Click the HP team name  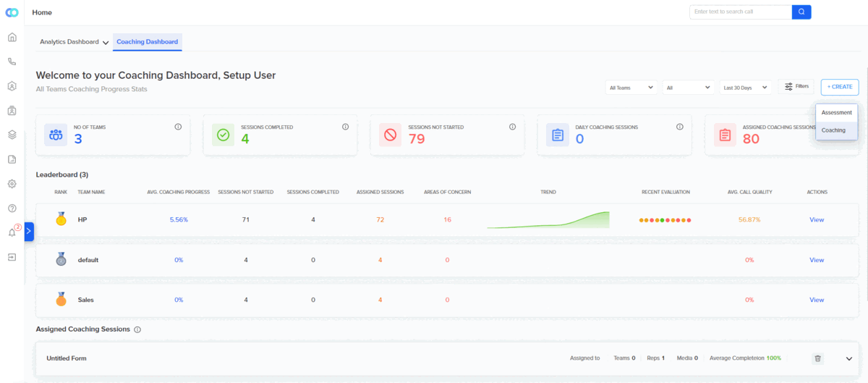click(82, 219)
